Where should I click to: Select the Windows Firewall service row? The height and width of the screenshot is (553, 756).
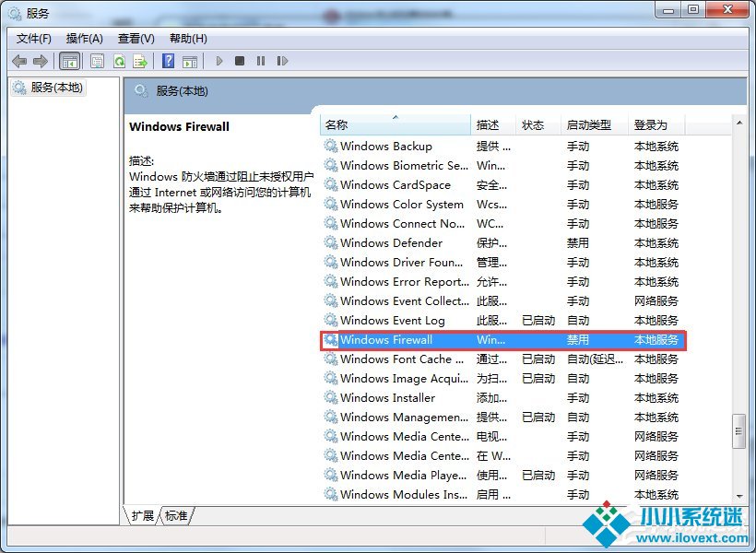click(502, 340)
